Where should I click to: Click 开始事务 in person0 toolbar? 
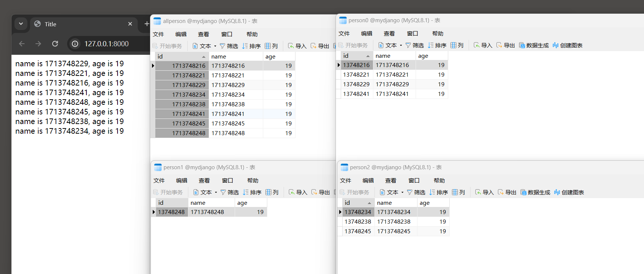pos(353,45)
